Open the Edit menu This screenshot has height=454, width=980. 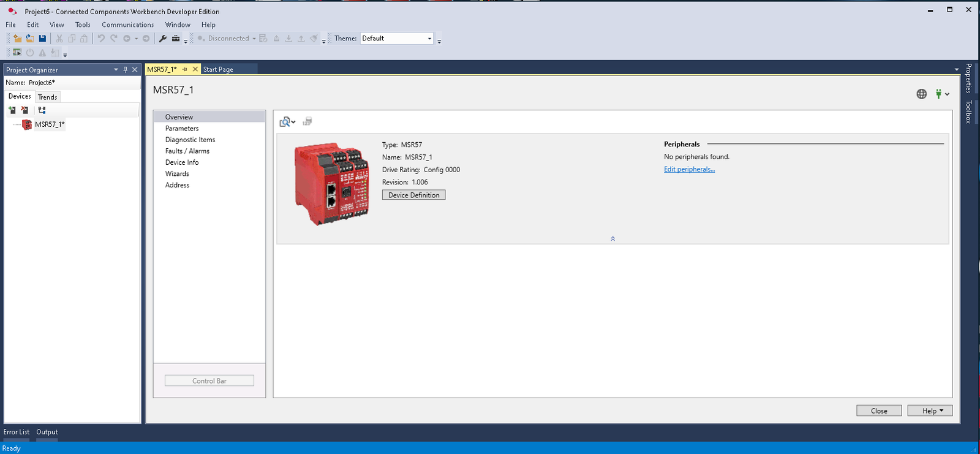point(33,25)
